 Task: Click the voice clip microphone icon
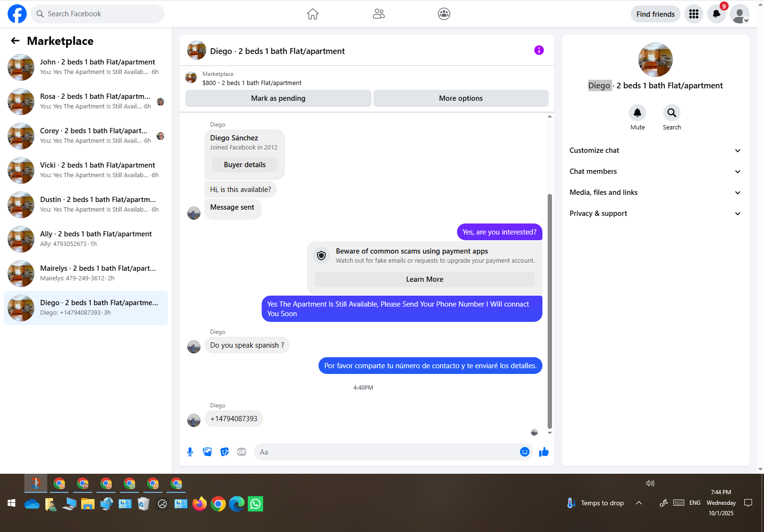tap(190, 452)
